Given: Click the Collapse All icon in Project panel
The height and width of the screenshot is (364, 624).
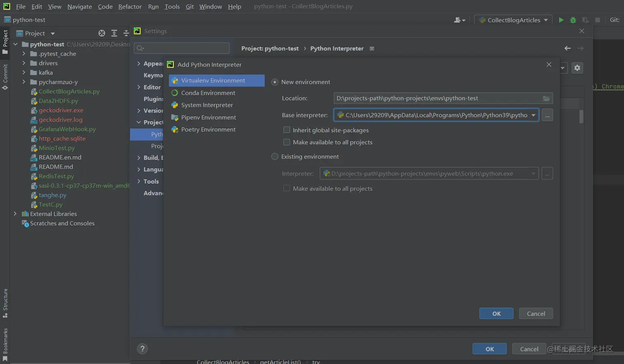Looking at the screenshot, I should [x=126, y=33].
